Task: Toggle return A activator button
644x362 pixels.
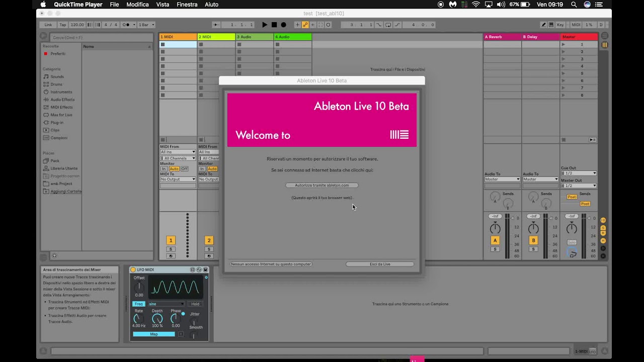Action: coord(495,241)
